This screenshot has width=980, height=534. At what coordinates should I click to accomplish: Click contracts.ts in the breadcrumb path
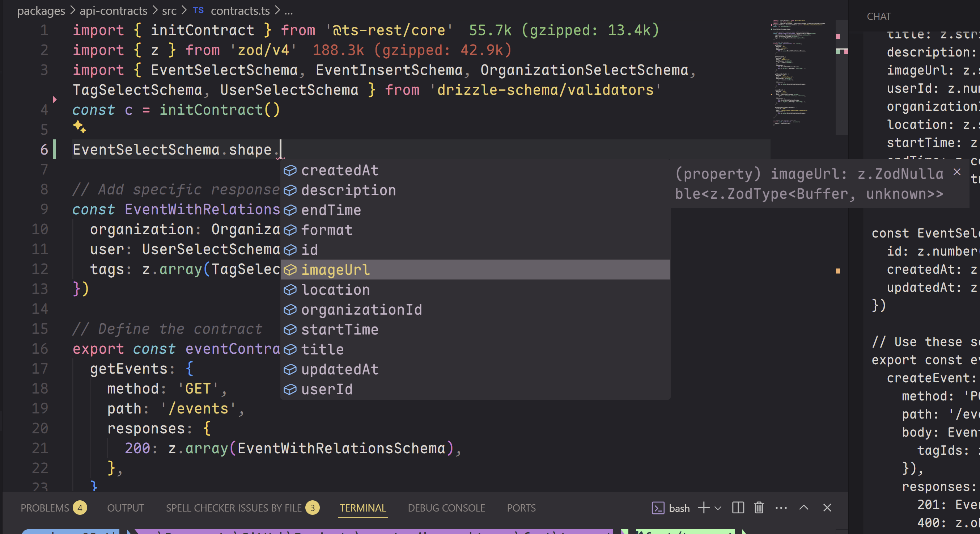click(240, 10)
